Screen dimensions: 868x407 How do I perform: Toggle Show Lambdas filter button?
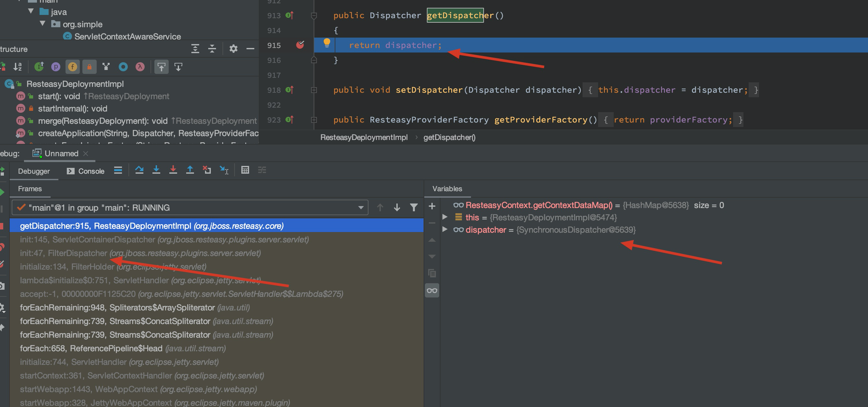click(140, 67)
